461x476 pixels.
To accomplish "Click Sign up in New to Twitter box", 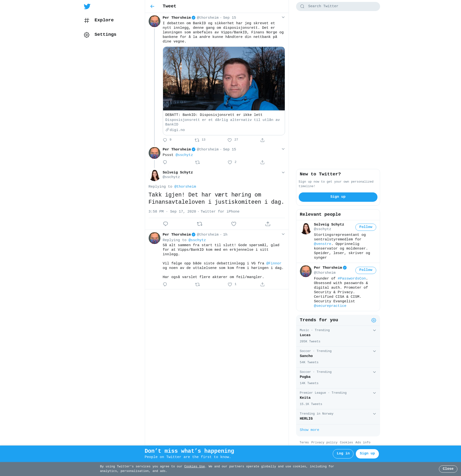I will (x=338, y=197).
